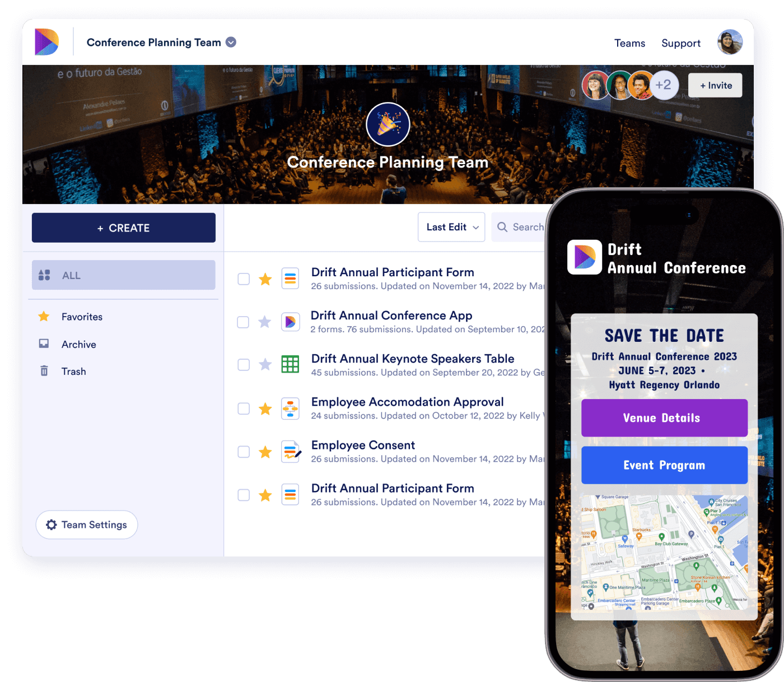Click the gear icon in Team Settings
This screenshot has width=784, height=682.
coord(52,525)
